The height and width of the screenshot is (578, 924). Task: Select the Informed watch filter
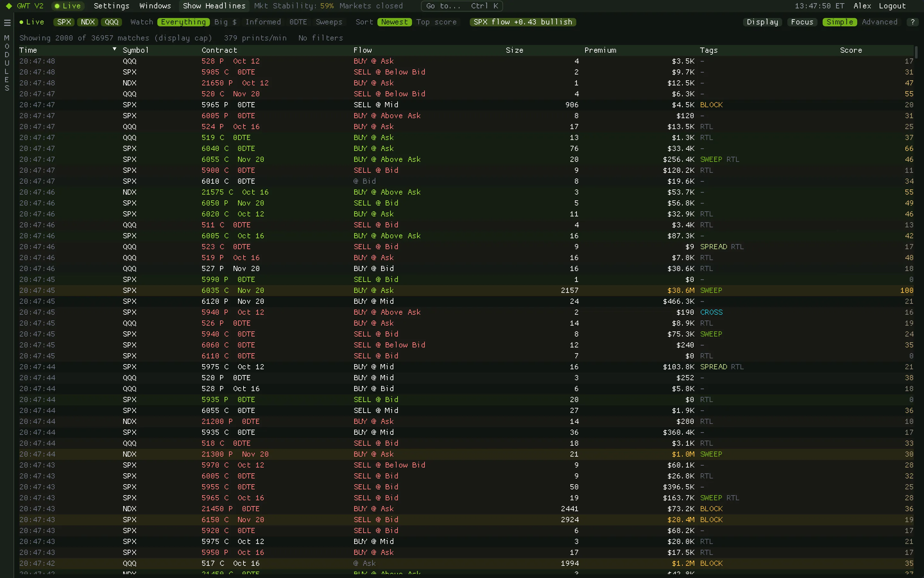[263, 22]
